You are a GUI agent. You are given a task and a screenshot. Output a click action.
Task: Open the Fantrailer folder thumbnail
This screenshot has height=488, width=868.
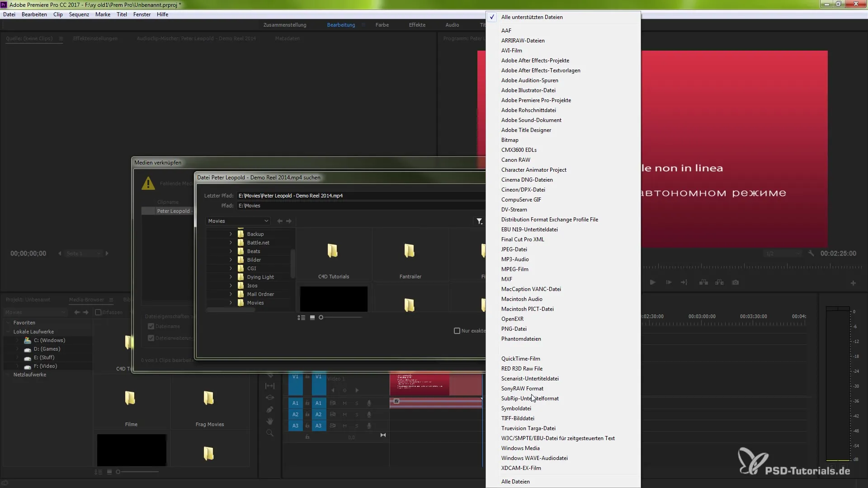410,255
